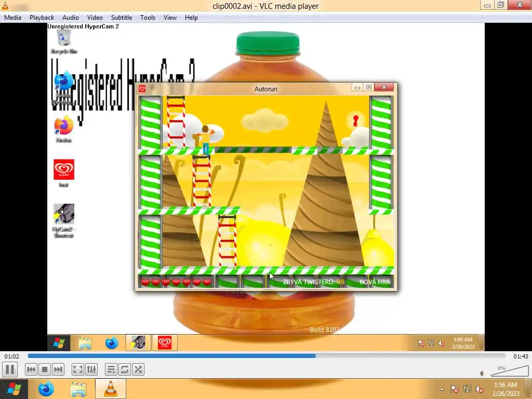Click ZBÝVÁ TWISTERŮ counter in the game
This screenshot has width=532, height=399.
(313, 282)
